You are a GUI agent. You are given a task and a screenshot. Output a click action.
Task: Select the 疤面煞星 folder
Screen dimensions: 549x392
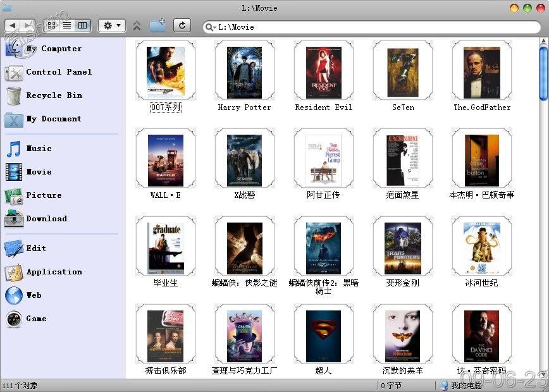pyautogui.click(x=403, y=158)
